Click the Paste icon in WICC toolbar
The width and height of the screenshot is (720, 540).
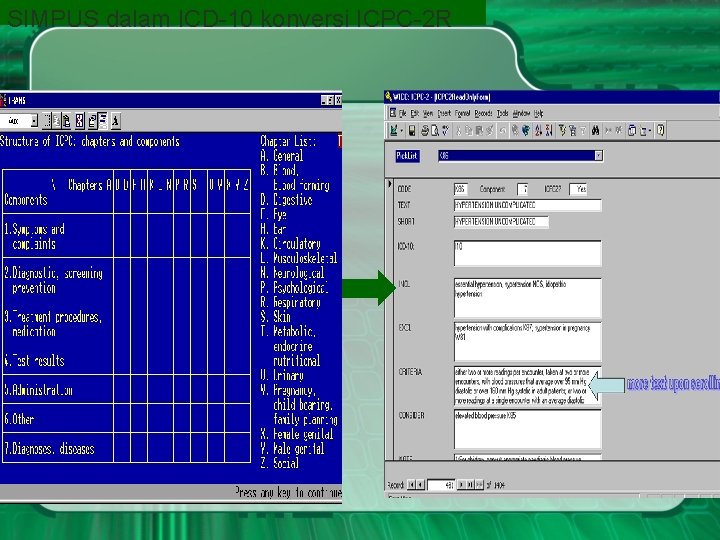point(479,130)
